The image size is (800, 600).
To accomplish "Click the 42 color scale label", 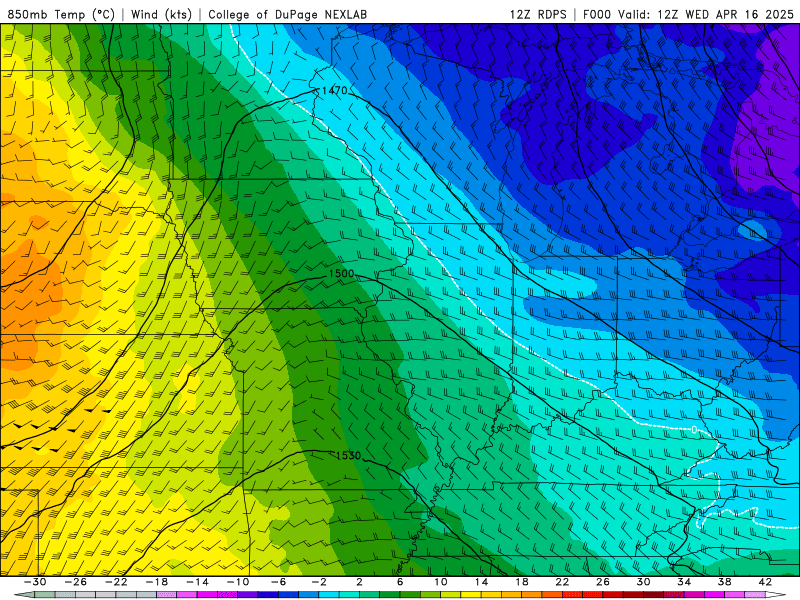I will 764,582.
